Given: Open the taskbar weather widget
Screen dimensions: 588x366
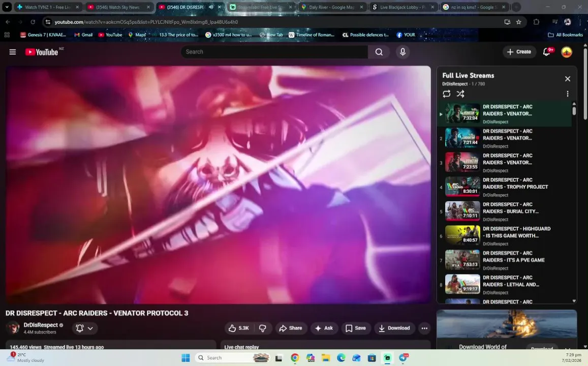Looking at the screenshot, I should (26, 357).
